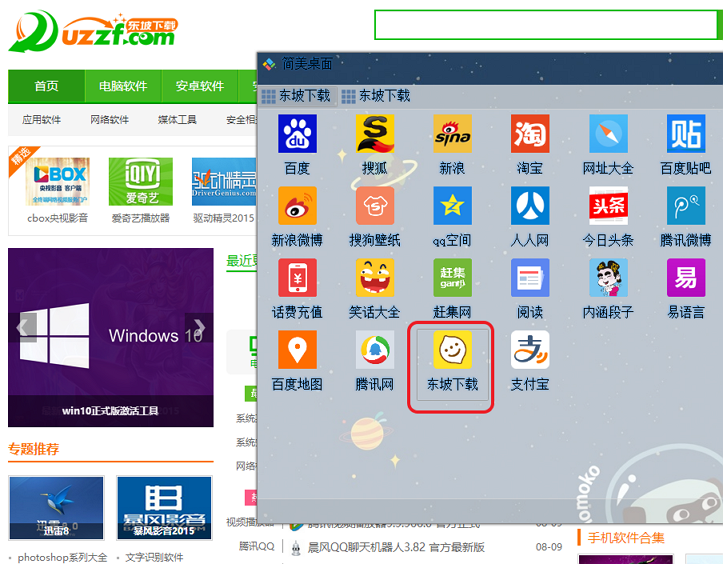This screenshot has width=723, height=564.
Task: Launch the 支付宝 (Alipay) icon
Action: 530,350
